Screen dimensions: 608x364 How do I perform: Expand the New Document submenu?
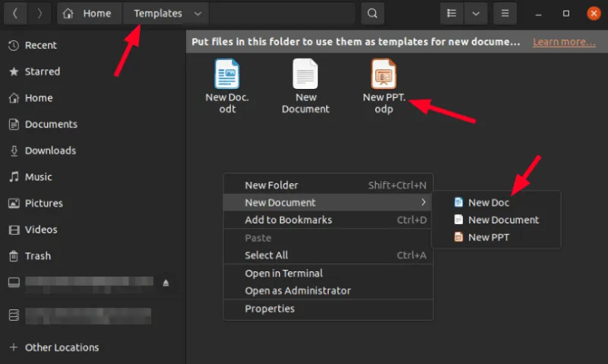(x=327, y=202)
